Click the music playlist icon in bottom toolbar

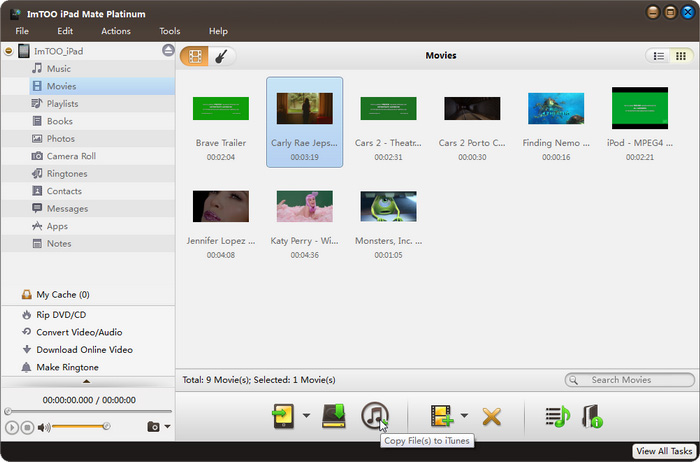point(557,416)
